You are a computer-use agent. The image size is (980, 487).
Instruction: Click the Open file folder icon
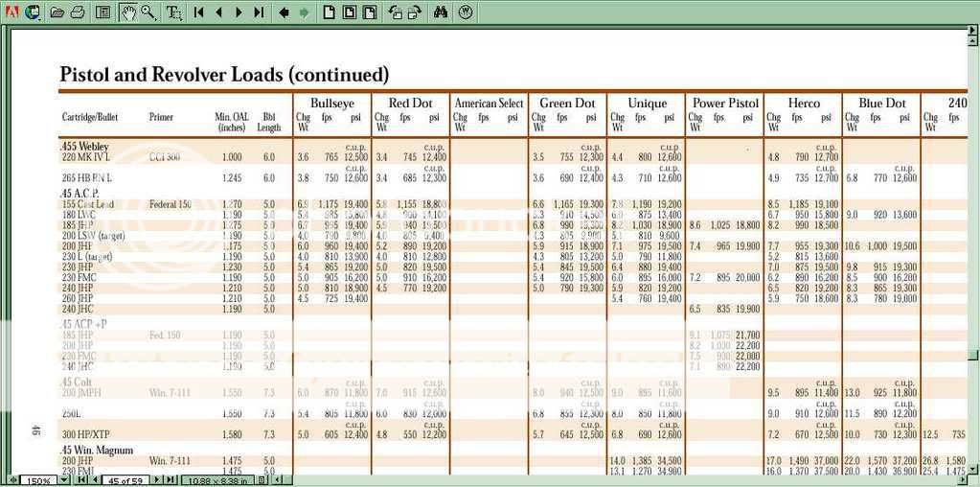(x=57, y=12)
